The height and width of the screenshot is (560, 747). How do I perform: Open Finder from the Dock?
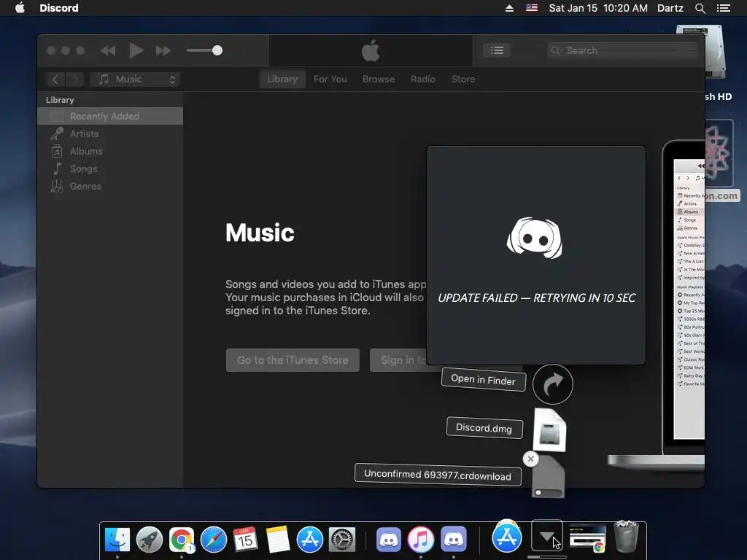(117, 540)
